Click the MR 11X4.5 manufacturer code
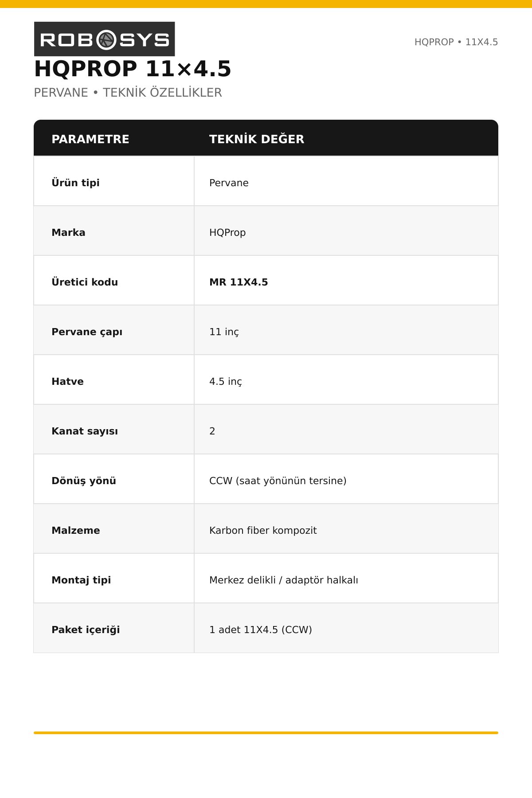 239,282
